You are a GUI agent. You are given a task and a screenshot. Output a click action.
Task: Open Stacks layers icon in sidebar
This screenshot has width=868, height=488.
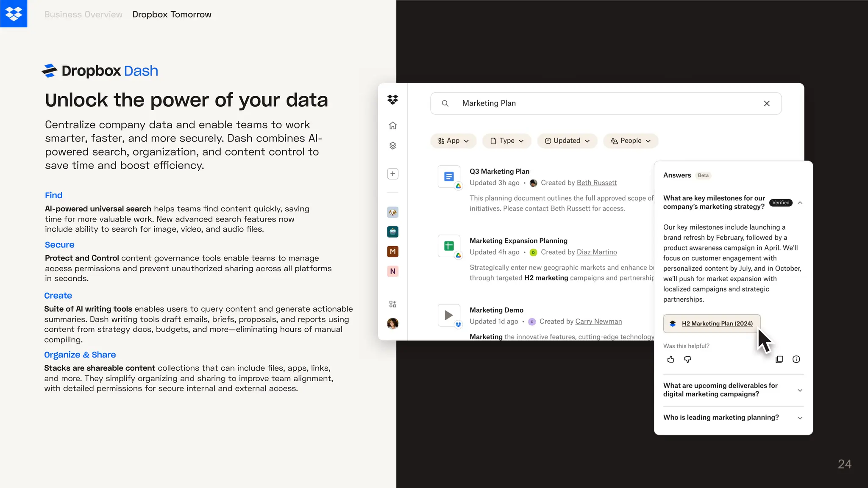(393, 146)
